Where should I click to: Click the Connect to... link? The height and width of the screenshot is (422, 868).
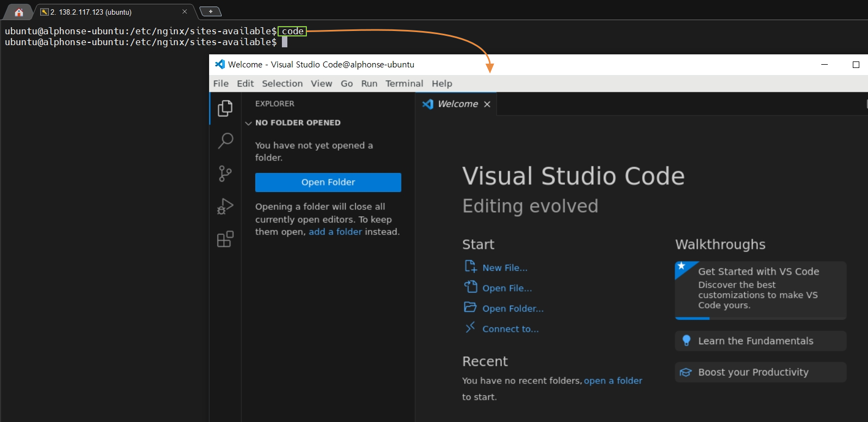[511, 329]
